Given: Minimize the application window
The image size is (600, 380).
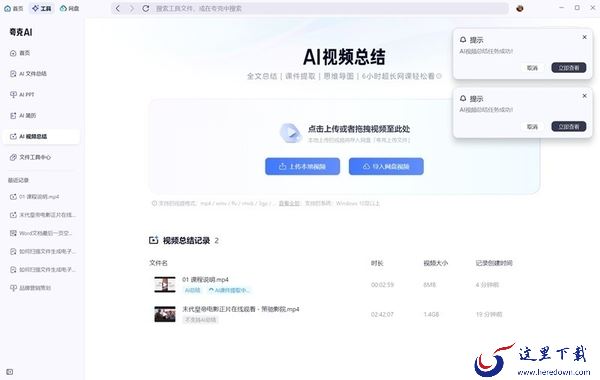Looking at the screenshot, I should pyautogui.click(x=561, y=8).
